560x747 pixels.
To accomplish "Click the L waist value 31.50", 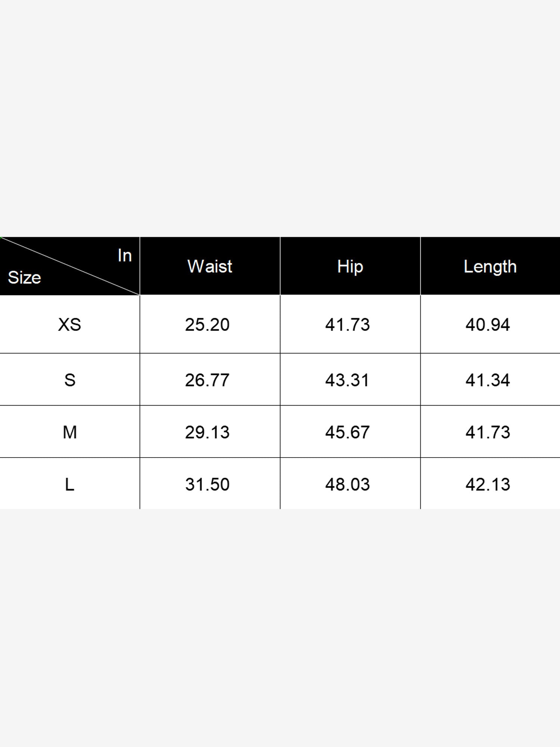I will [x=207, y=484].
